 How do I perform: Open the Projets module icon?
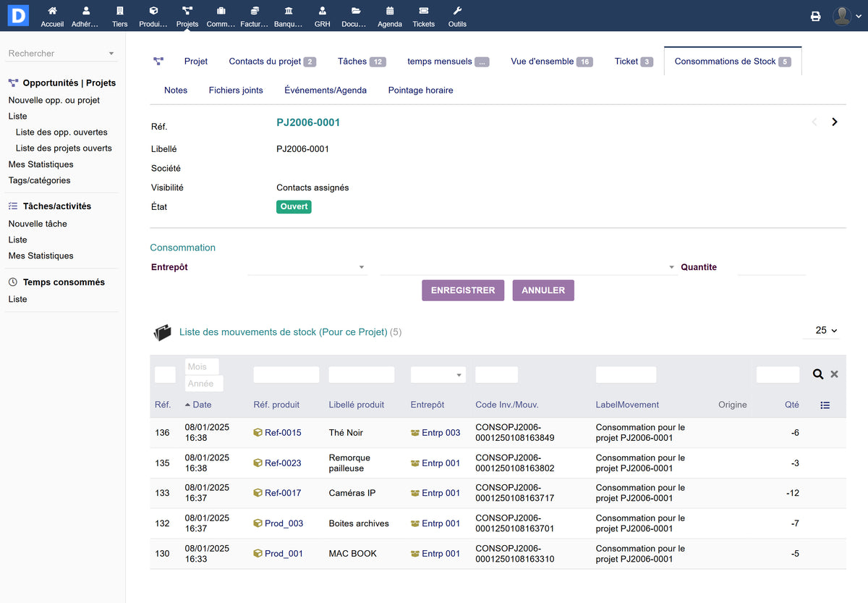(187, 16)
